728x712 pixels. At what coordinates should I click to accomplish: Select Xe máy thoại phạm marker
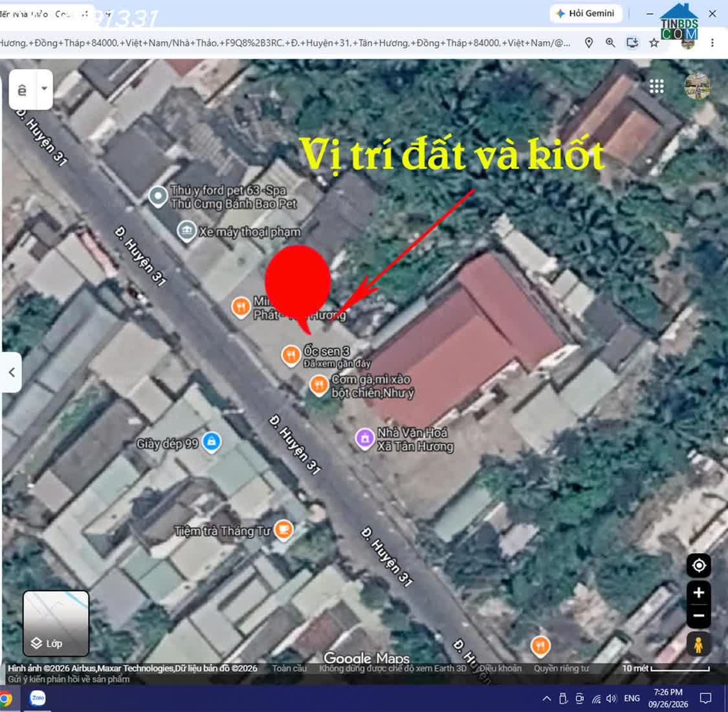(186, 232)
